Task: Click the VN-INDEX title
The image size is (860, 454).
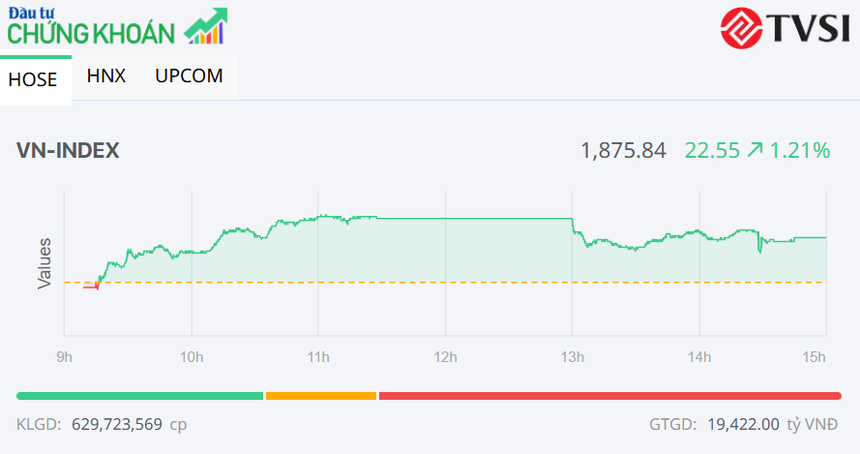Action: 68,151
